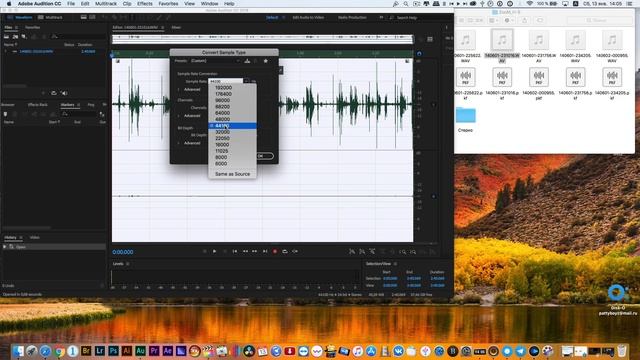Click the Fast Forward transport button
The width and height of the screenshot is (640, 360).
point(255,251)
